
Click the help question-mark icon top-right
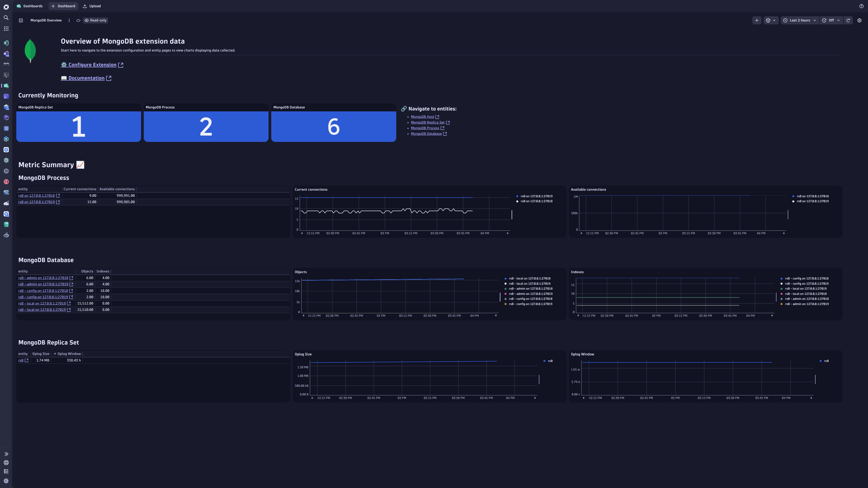click(x=861, y=6)
